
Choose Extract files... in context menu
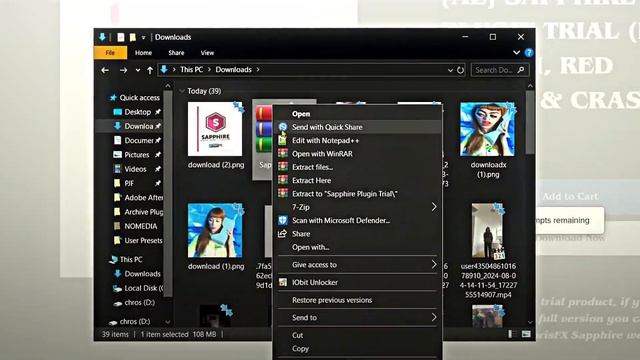[358, 167]
